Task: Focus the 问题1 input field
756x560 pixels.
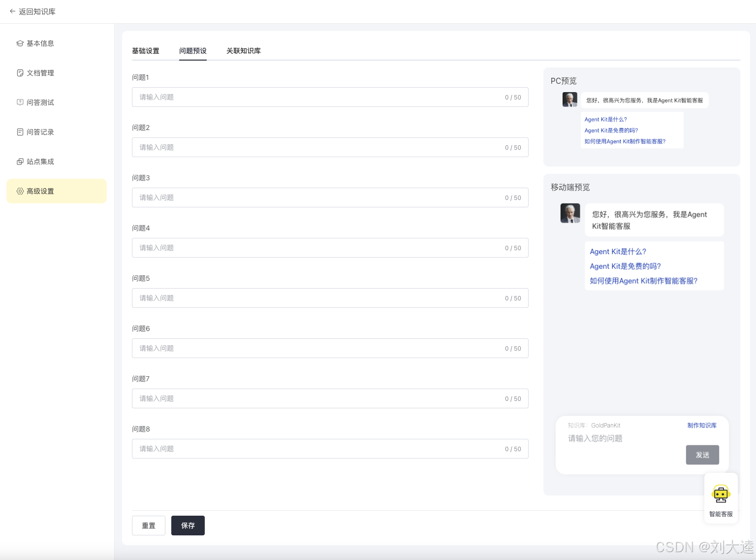Action: click(330, 97)
